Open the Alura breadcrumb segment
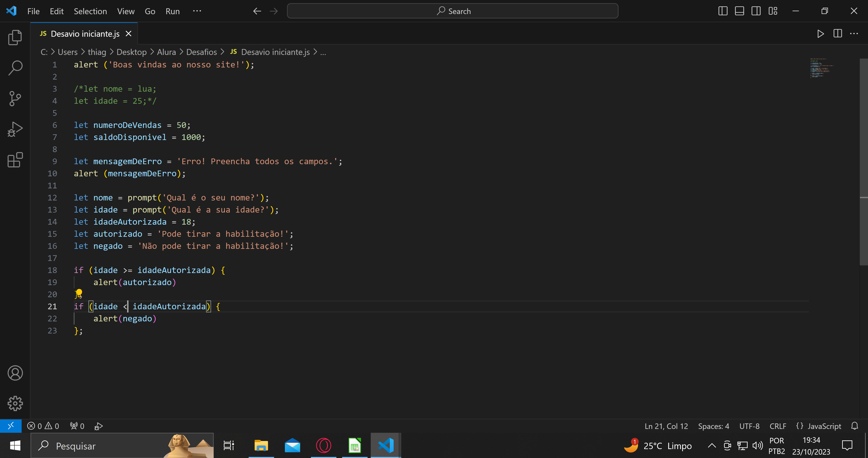The image size is (868, 458). pyautogui.click(x=166, y=52)
